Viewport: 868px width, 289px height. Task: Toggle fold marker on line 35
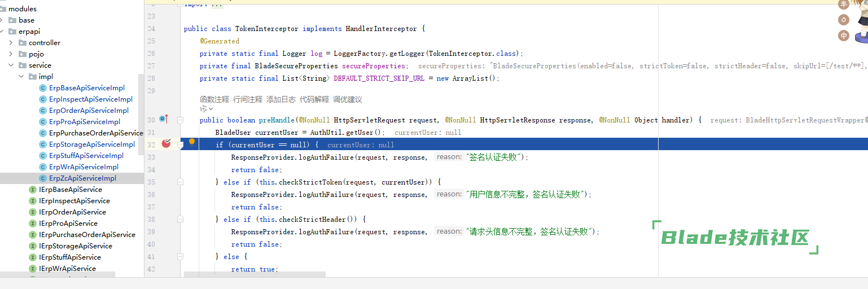(x=181, y=182)
